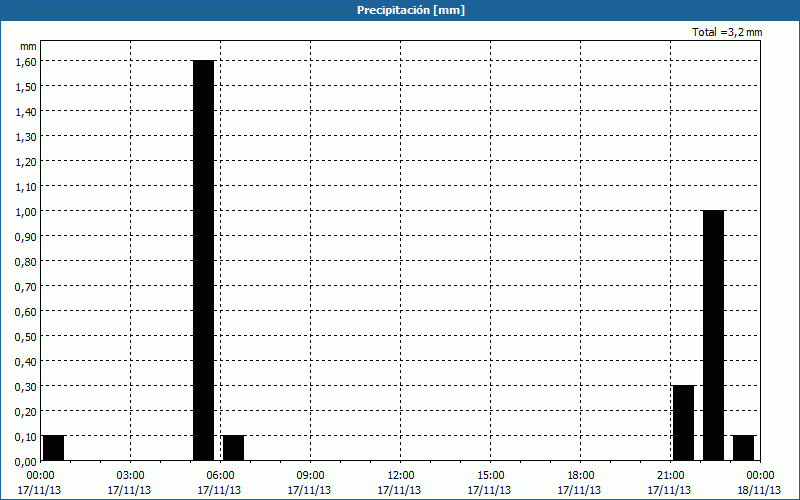Click the 03:00 time axis label

point(130,476)
